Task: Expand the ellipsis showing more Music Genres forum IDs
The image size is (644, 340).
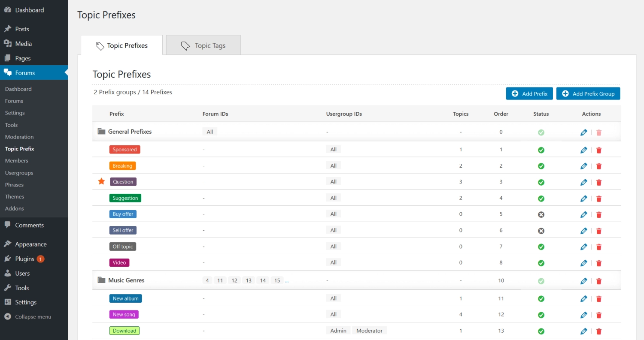Action: tap(286, 281)
